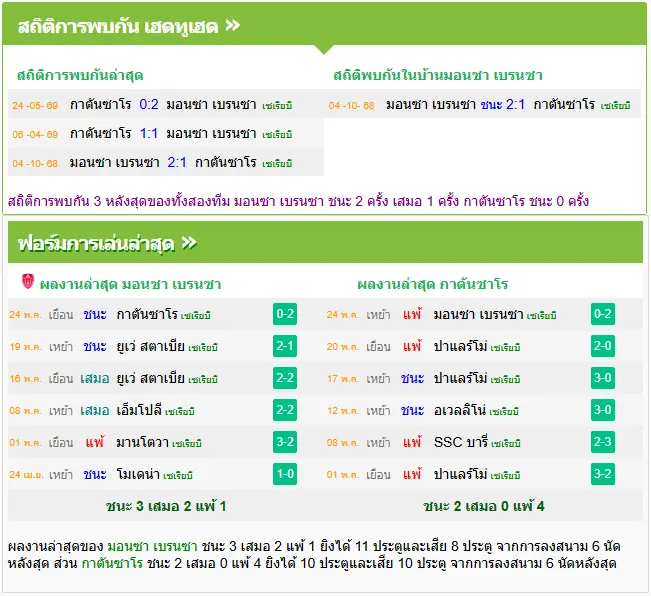Click green กาตันซาโร in the bottom paragraph
651x596 pixels.
(x=112, y=563)
